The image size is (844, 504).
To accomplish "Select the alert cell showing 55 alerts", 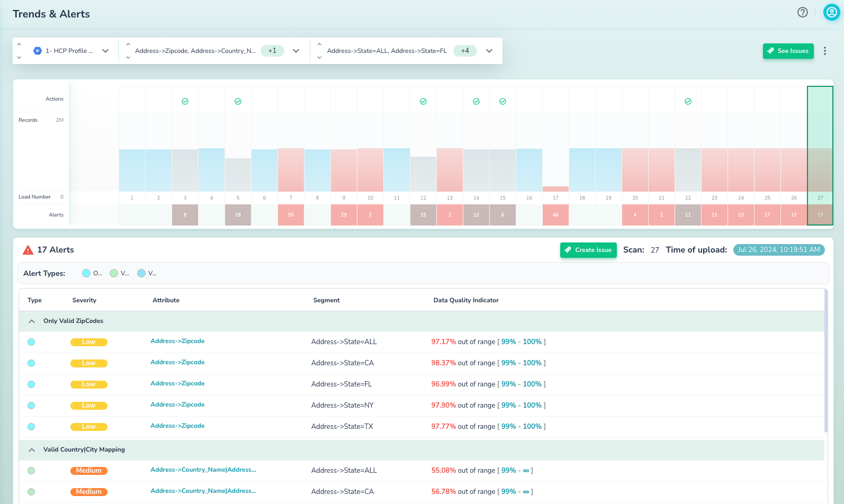I will pyautogui.click(x=291, y=215).
